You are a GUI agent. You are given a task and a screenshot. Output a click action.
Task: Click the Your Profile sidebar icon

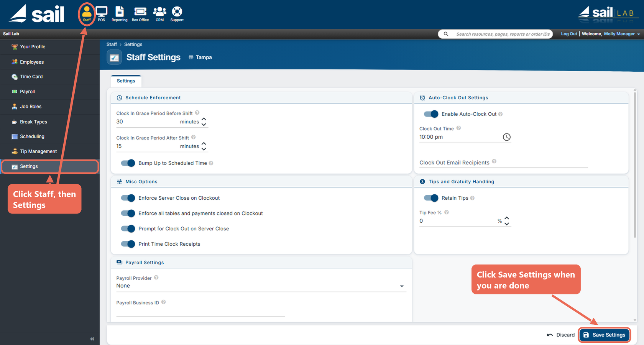point(15,47)
